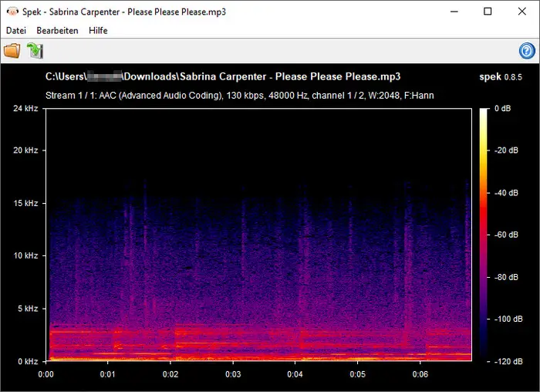Click the Spek app icon in the title bar
This screenshot has height=392, width=540.
pos(12,12)
